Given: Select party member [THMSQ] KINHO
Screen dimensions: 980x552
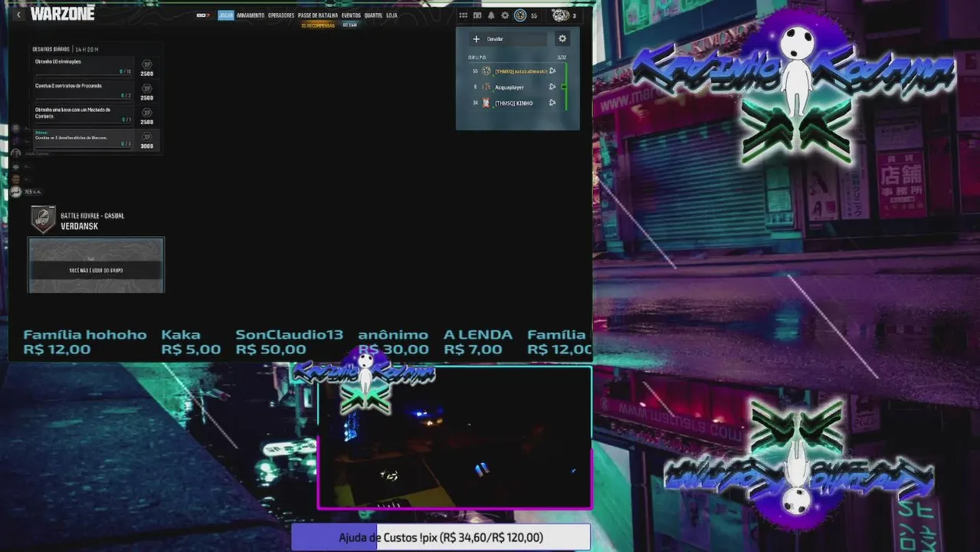Looking at the screenshot, I should (x=515, y=103).
